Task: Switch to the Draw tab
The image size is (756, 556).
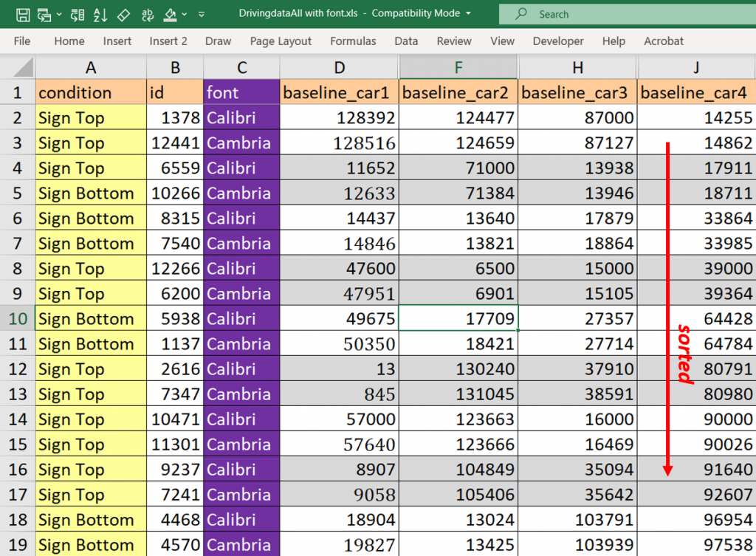Action: tap(219, 41)
